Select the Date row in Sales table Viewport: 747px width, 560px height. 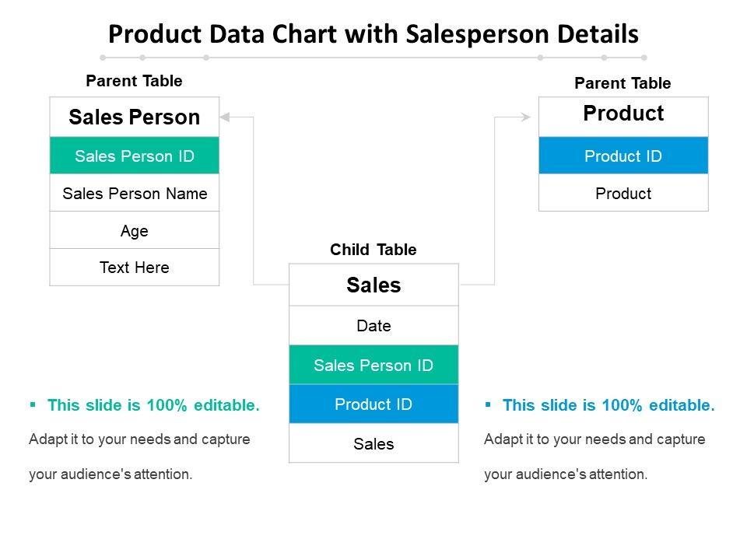click(373, 326)
